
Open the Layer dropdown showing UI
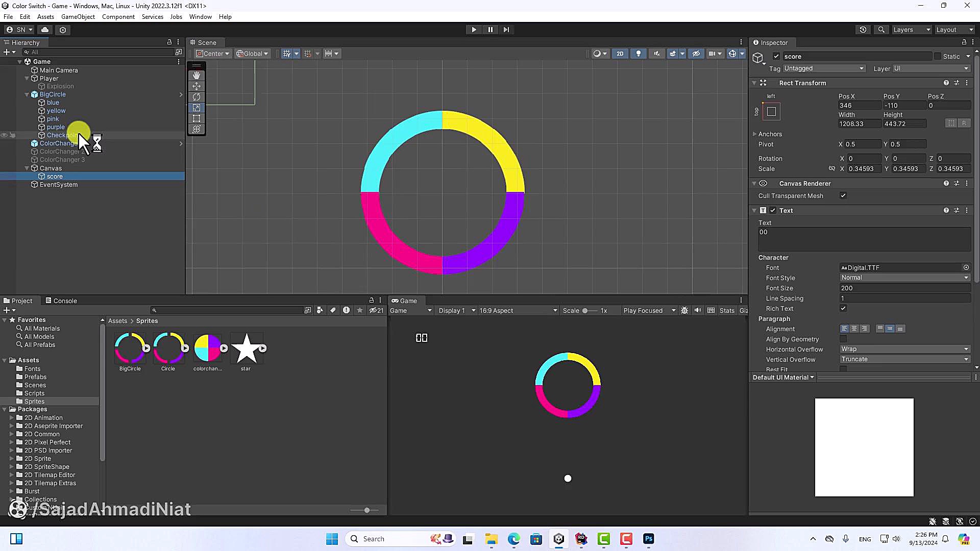pos(931,68)
